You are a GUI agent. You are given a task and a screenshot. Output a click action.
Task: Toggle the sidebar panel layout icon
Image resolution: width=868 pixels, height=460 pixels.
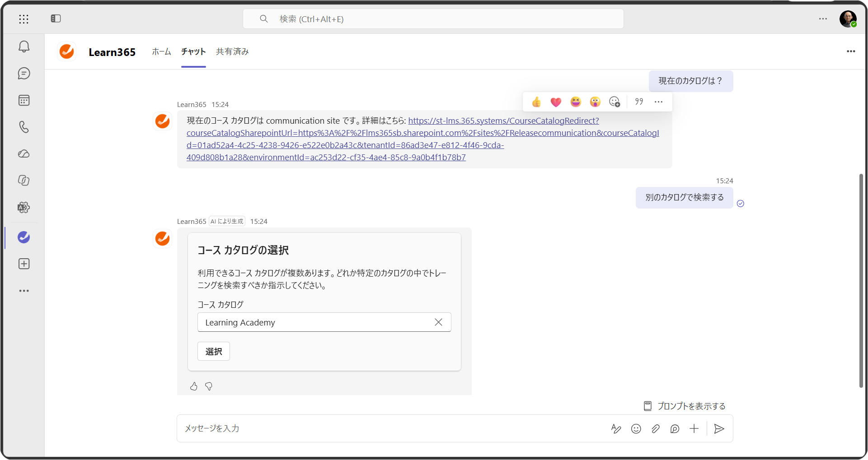tap(56, 19)
